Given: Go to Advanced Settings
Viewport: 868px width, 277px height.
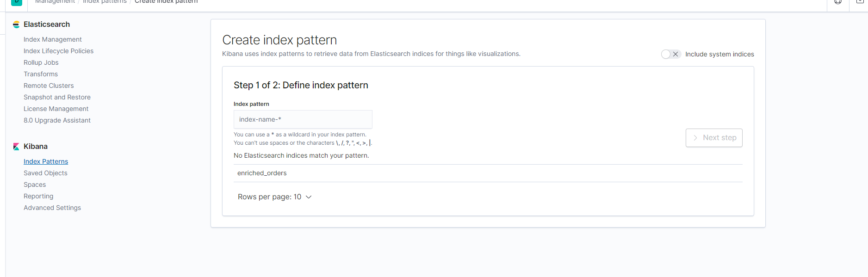Looking at the screenshot, I should tap(52, 208).
